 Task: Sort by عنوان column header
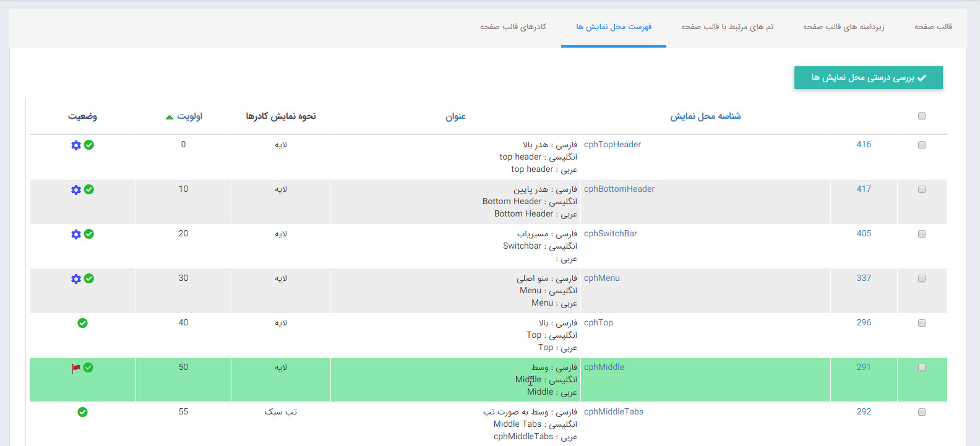(x=455, y=116)
